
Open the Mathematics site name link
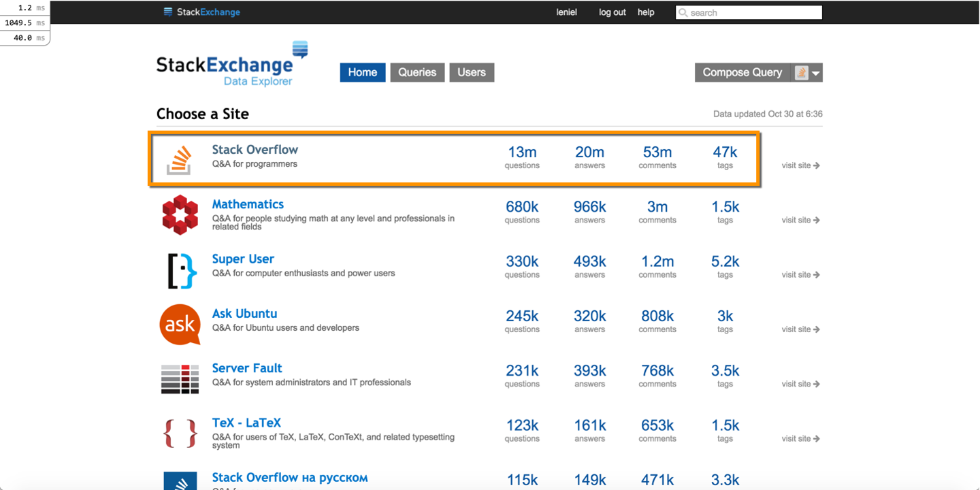248,203
